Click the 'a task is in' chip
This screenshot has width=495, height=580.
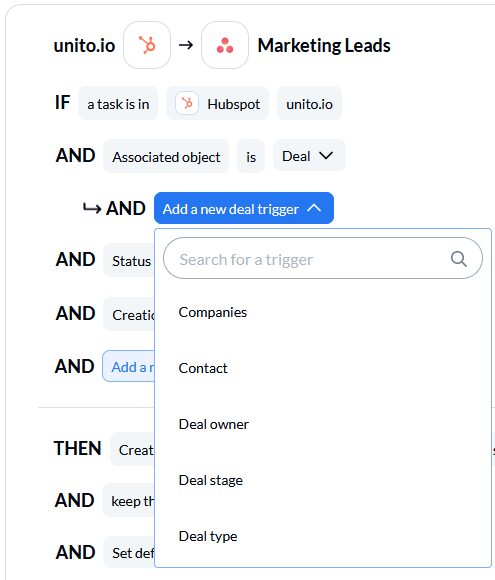tap(118, 103)
